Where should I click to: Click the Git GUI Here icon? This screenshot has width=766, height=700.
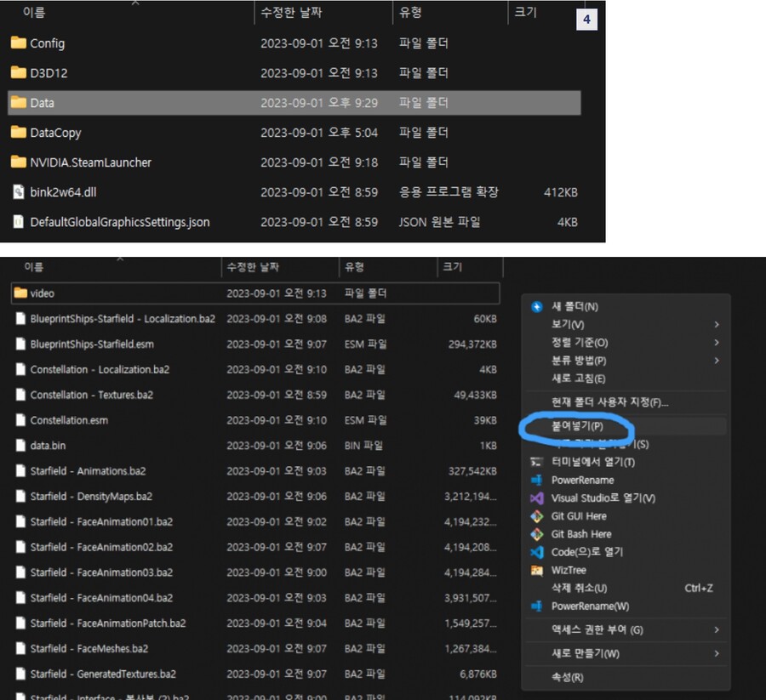point(536,516)
